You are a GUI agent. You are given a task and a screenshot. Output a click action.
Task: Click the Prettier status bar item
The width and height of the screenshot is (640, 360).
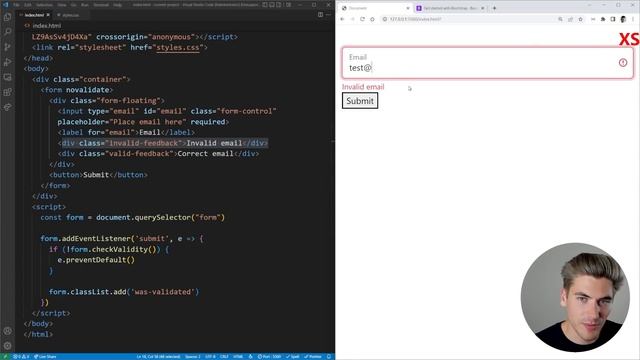[x=313, y=356]
